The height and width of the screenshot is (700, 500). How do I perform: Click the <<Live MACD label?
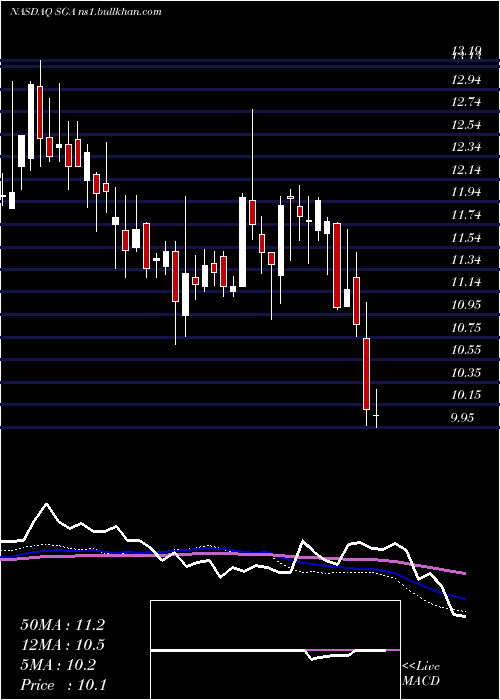(421, 674)
